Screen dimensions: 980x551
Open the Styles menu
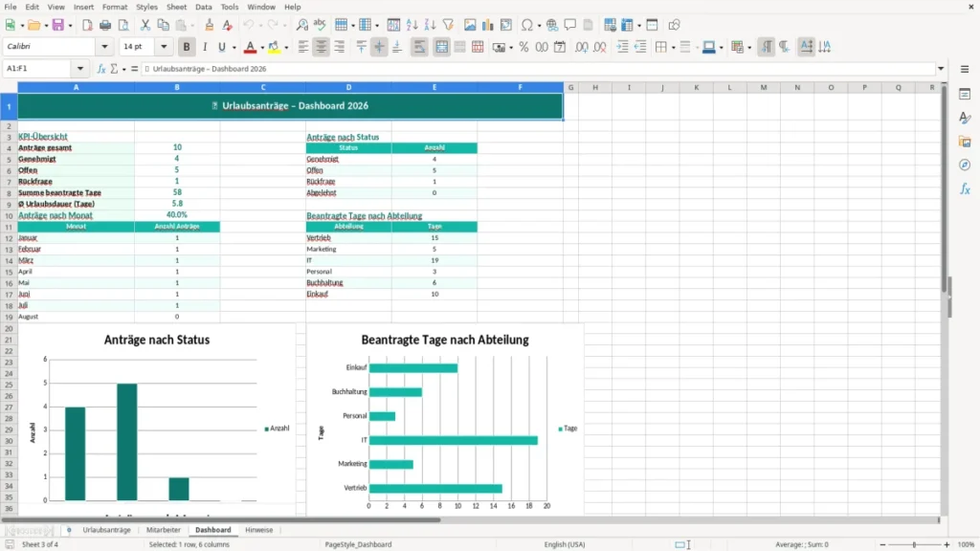click(146, 7)
